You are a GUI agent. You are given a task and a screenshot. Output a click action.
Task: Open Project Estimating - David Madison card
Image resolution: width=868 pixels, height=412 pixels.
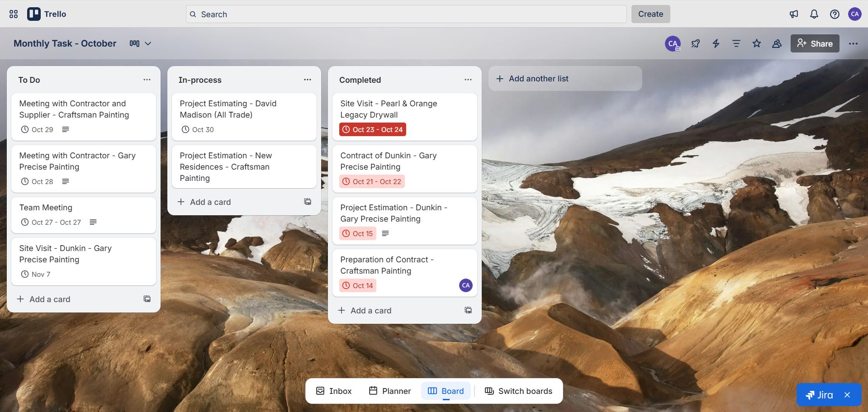pyautogui.click(x=244, y=117)
